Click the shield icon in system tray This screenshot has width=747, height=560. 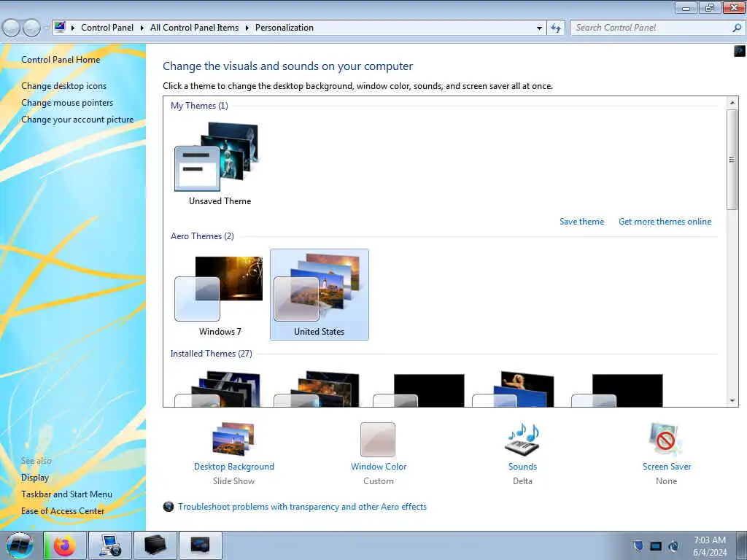638,545
